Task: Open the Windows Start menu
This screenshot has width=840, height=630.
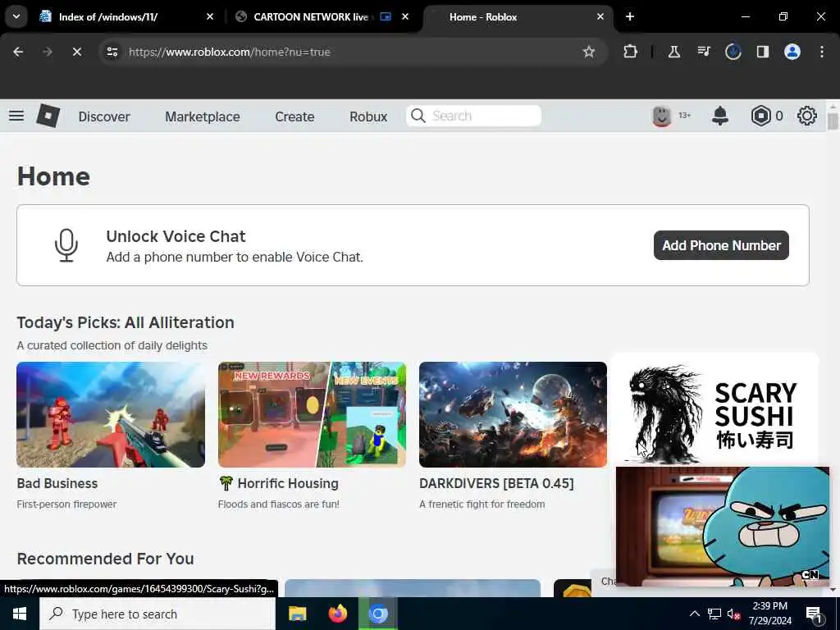Action: pyautogui.click(x=20, y=614)
